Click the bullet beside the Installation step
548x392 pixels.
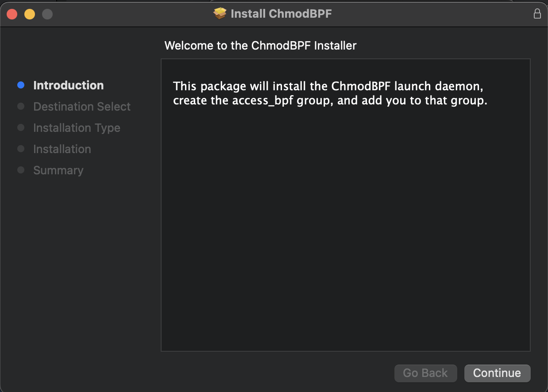(21, 149)
